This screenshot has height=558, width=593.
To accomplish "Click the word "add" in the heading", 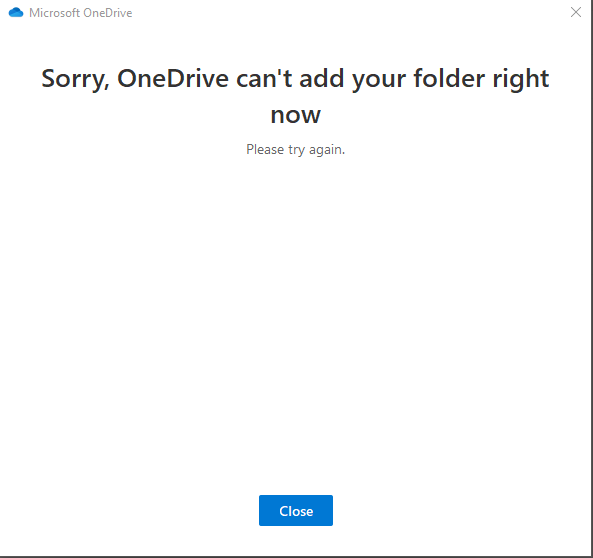I will (322, 78).
